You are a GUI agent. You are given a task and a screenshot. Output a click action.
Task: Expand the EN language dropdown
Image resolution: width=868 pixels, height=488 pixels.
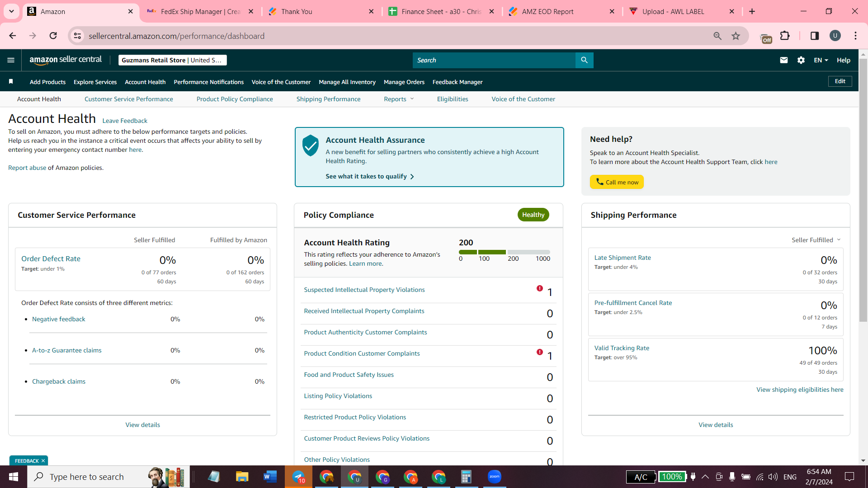(x=821, y=60)
